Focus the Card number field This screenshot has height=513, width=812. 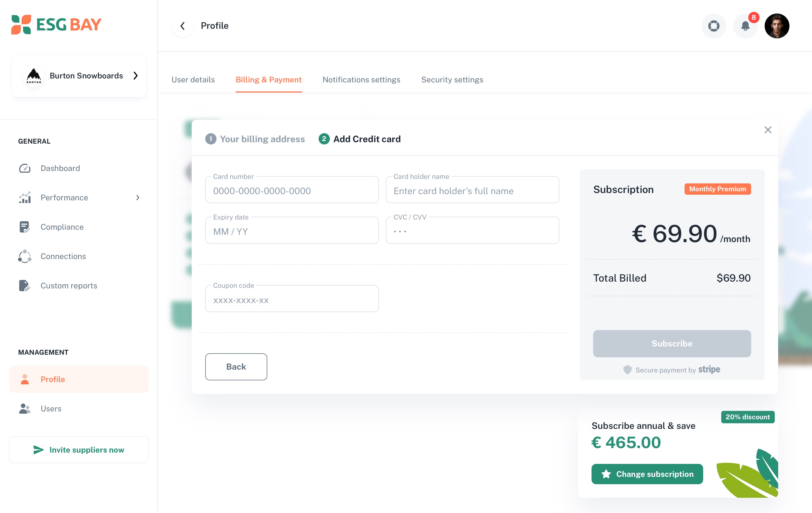[x=292, y=190]
